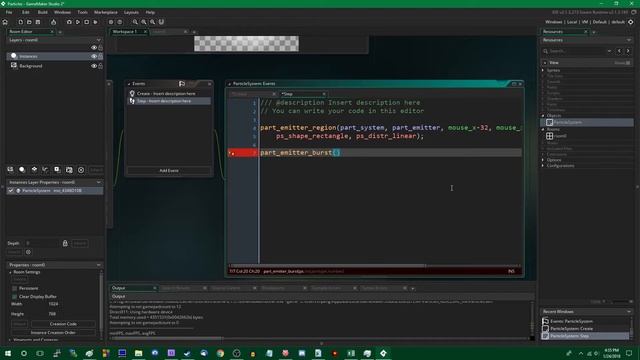Open the Start Page home icon
The image size is (640, 360).
point(5,22)
